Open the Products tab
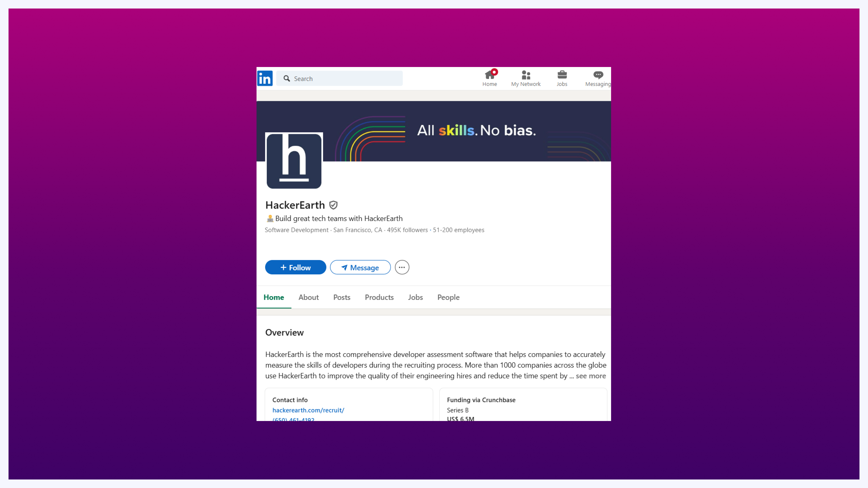 pyautogui.click(x=379, y=297)
